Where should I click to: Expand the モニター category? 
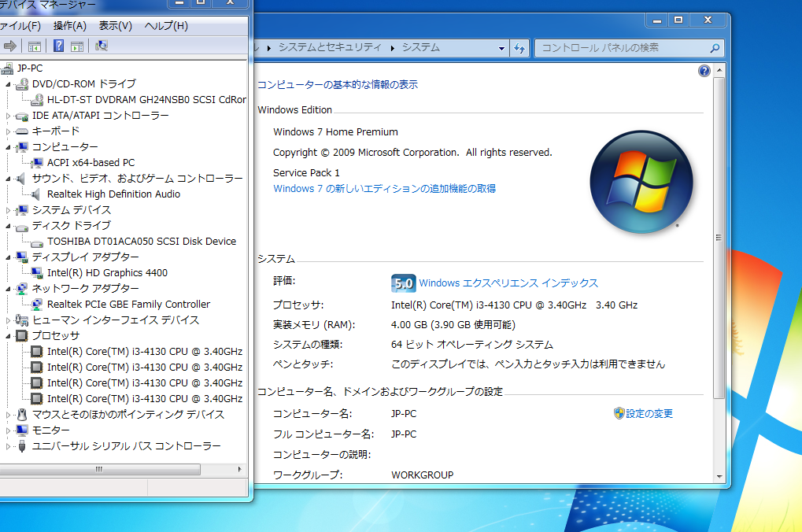(6, 430)
